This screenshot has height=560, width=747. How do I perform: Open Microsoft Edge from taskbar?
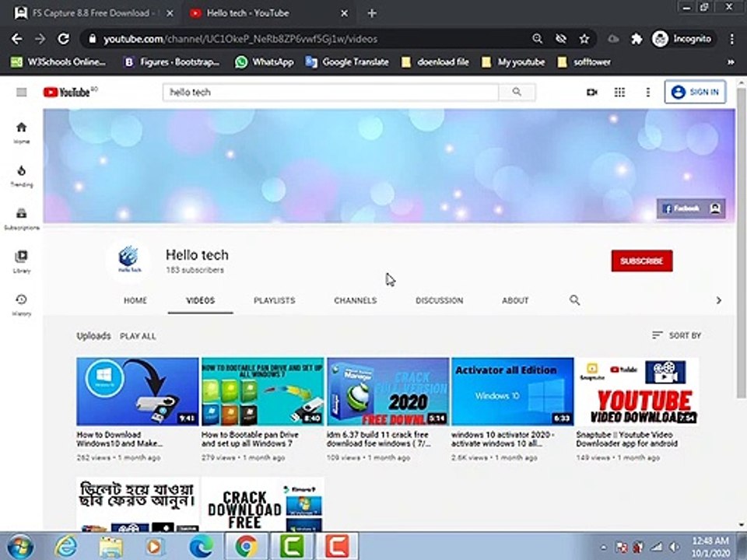point(201,546)
